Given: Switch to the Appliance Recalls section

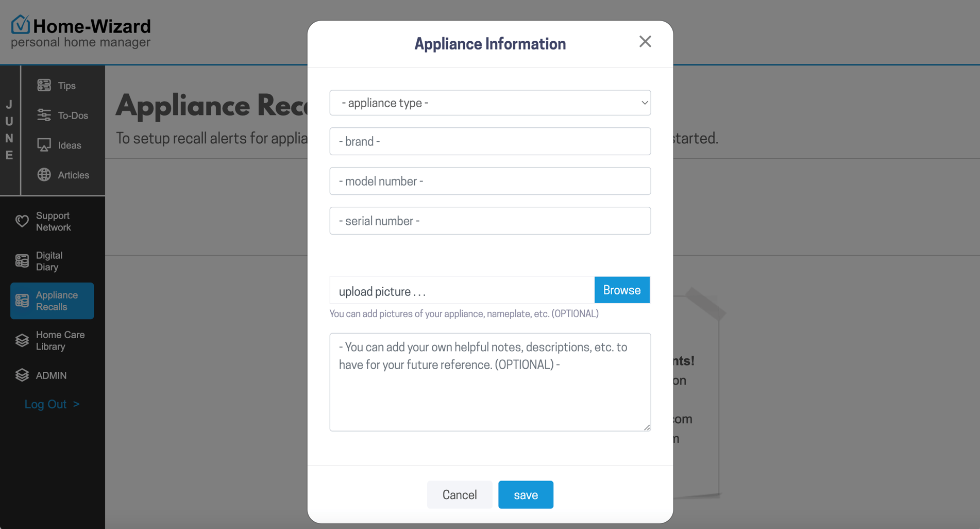Looking at the screenshot, I should (x=52, y=301).
